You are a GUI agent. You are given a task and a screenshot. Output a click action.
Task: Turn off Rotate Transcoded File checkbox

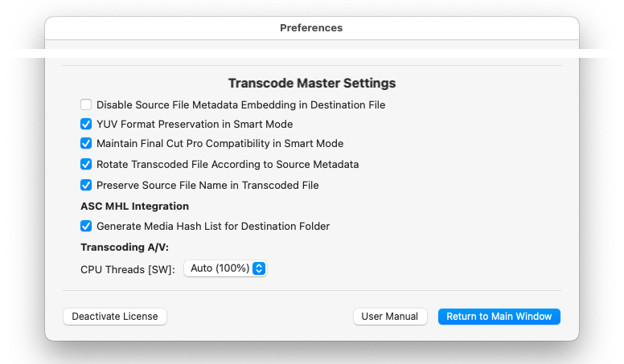[x=86, y=164]
